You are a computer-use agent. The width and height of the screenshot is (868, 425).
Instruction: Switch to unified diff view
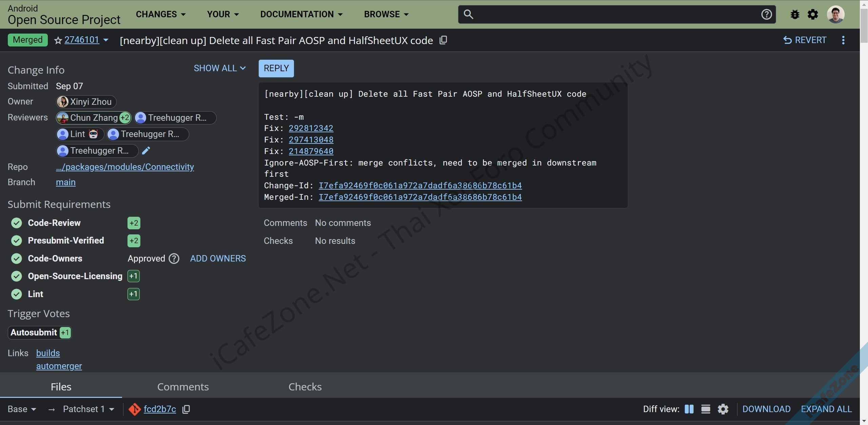[x=706, y=409]
